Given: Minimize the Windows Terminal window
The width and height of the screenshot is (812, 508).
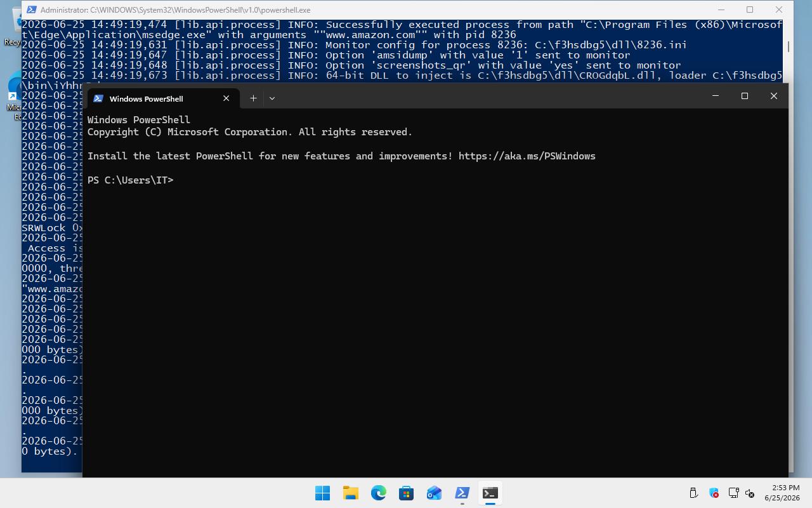Looking at the screenshot, I should (x=716, y=96).
